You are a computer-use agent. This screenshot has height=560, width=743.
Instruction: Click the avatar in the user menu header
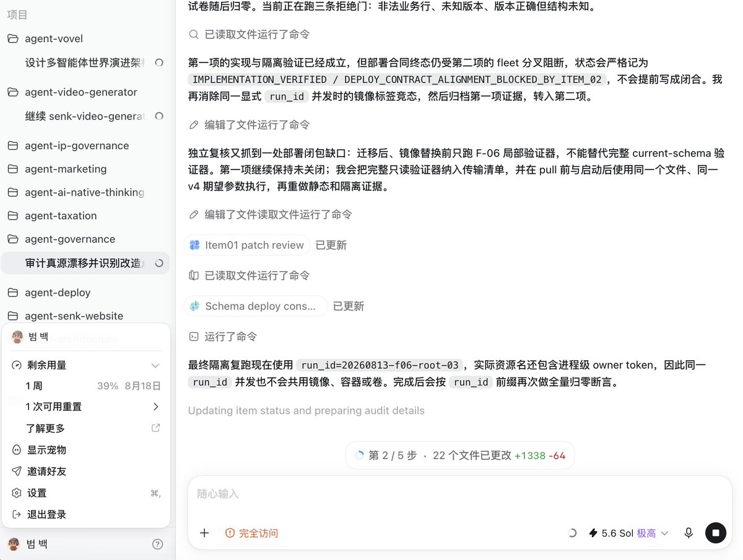[x=17, y=337]
